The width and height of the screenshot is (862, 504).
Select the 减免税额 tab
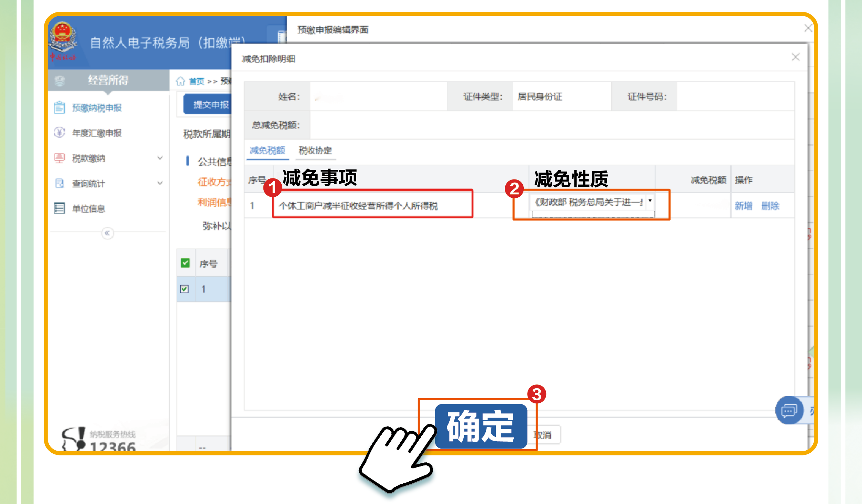(x=267, y=151)
